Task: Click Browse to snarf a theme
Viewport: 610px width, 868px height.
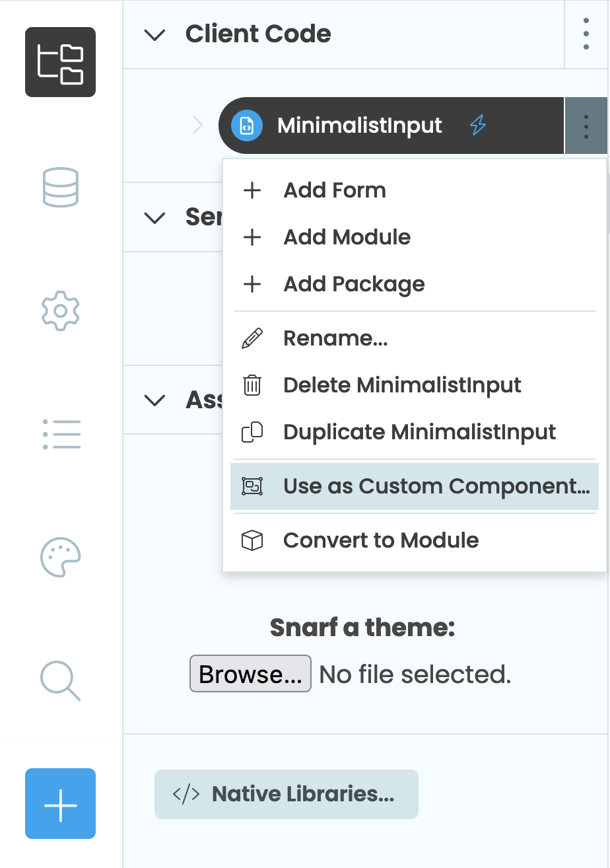Action: pos(250,673)
